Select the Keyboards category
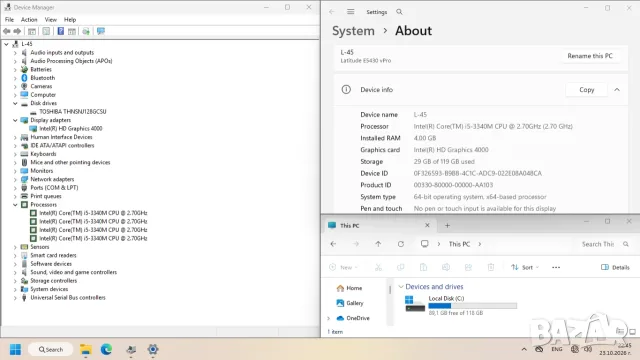The width and height of the screenshot is (640, 360). pos(43,154)
